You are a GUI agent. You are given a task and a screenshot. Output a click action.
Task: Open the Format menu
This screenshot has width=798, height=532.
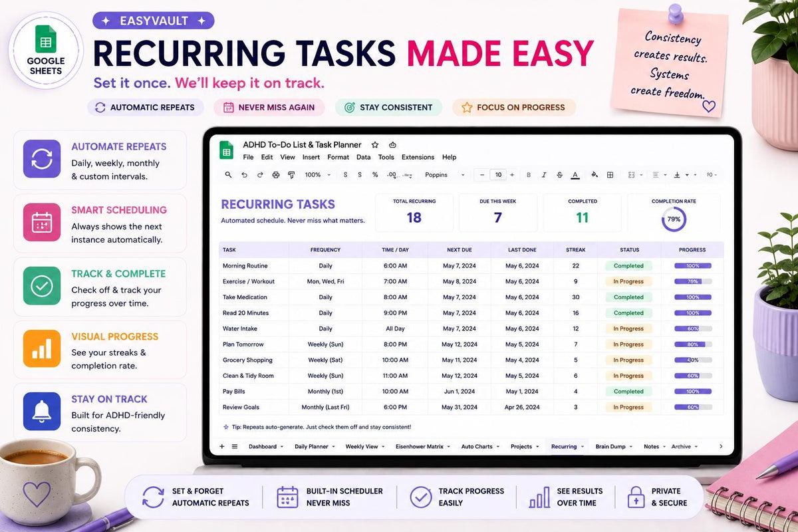[x=338, y=158]
